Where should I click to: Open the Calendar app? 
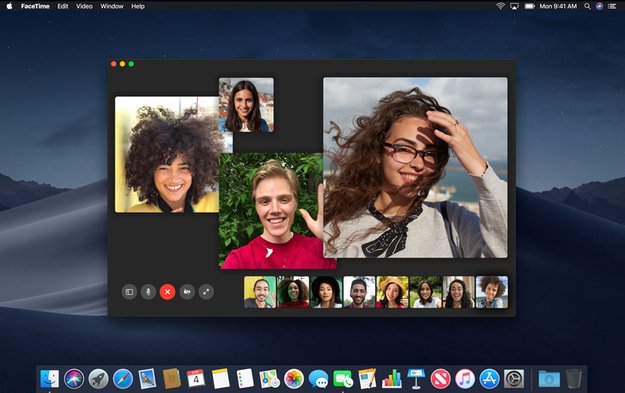tap(196, 378)
